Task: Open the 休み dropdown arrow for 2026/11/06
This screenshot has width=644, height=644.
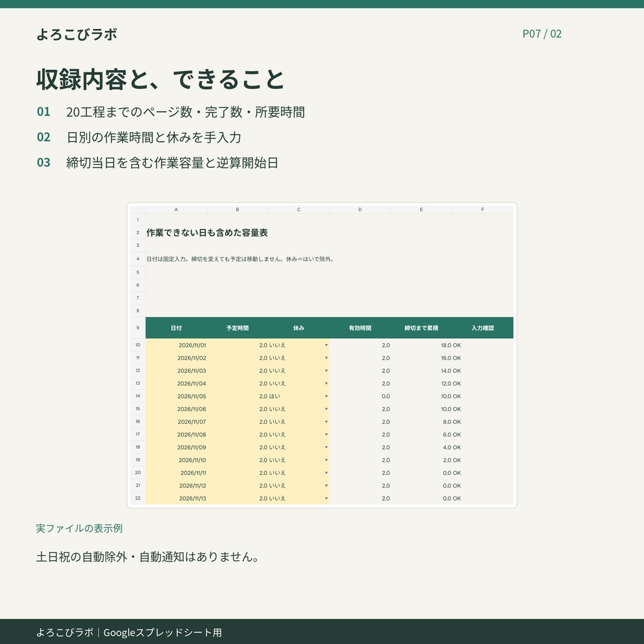Action: pos(326,409)
